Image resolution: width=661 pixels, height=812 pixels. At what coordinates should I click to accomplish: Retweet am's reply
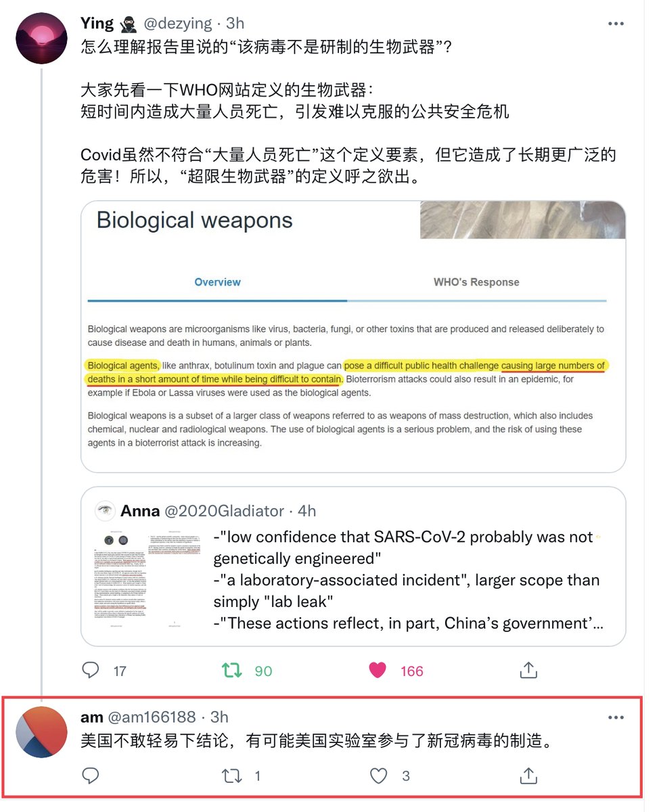[x=233, y=775]
